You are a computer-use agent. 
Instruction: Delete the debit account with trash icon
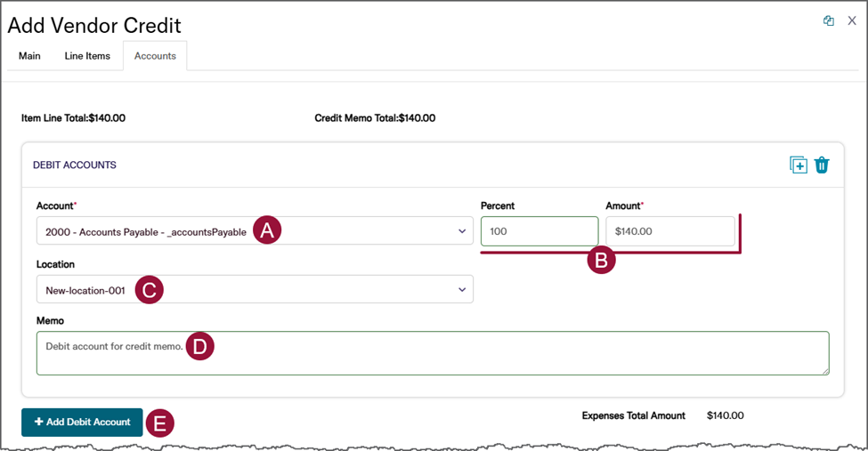pos(822,165)
